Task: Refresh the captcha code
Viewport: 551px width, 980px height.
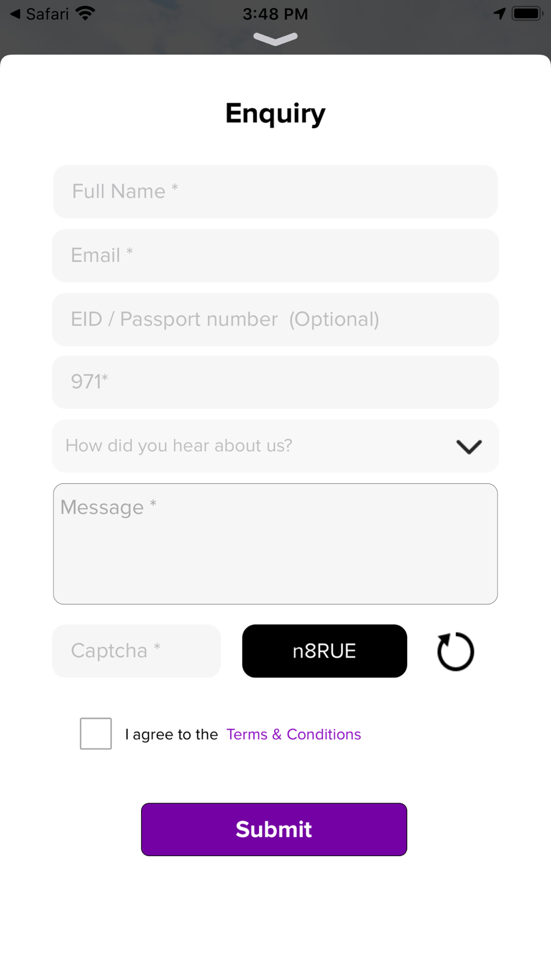Action: click(x=455, y=651)
